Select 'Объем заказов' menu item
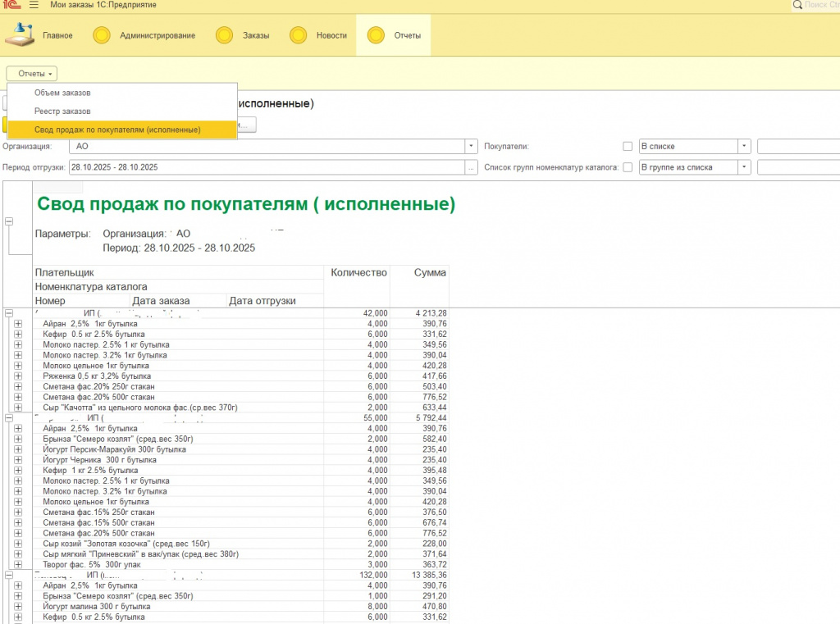Image resolution: width=840 pixels, height=624 pixels. tap(62, 93)
